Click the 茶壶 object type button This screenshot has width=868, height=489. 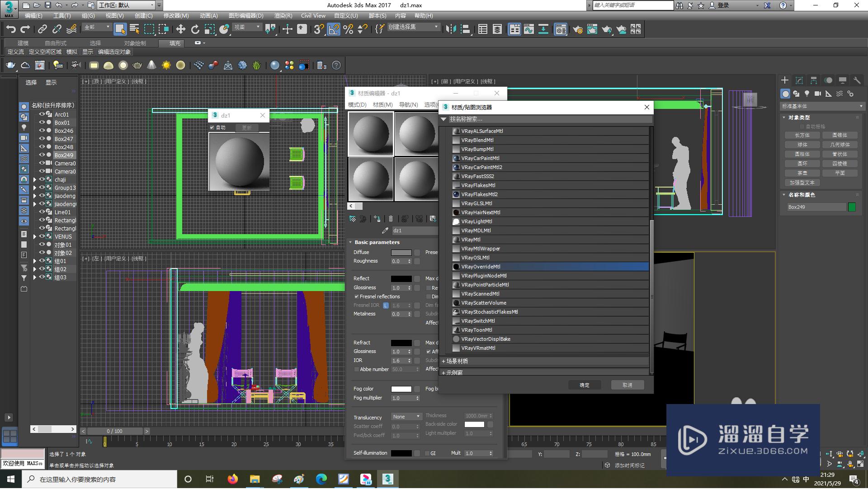802,173
